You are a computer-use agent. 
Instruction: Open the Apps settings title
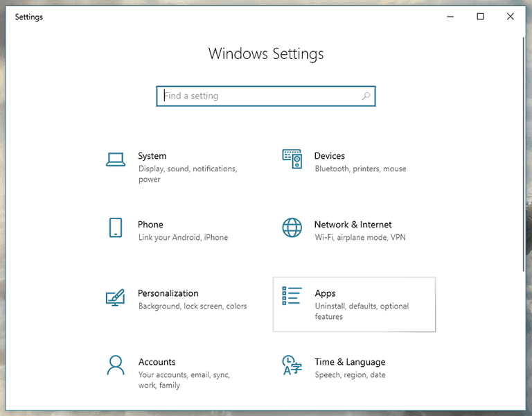[x=325, y=293]
